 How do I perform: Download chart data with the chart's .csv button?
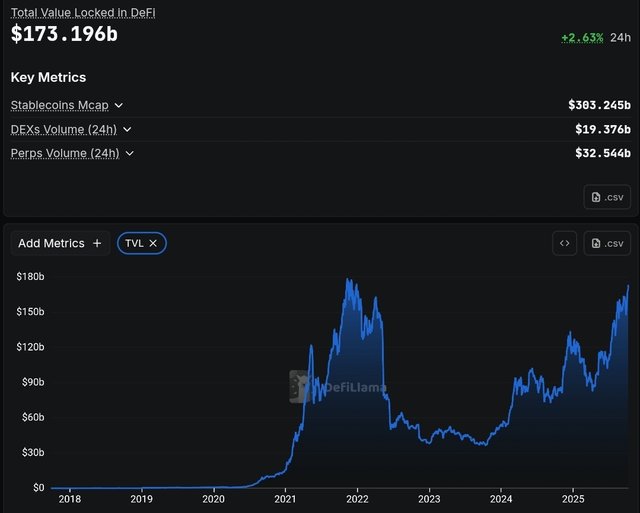[607, 243]
